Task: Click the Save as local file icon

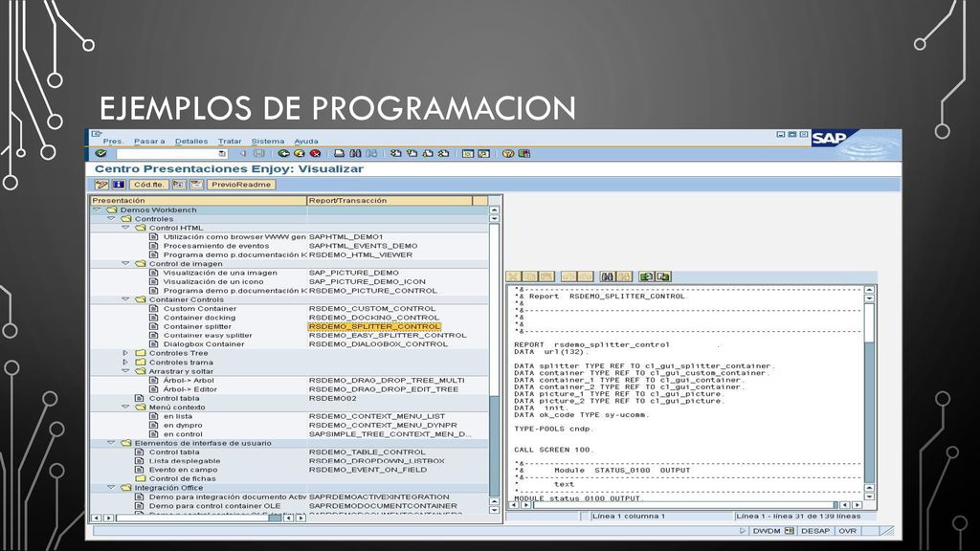Action: [x=663, y=276]
